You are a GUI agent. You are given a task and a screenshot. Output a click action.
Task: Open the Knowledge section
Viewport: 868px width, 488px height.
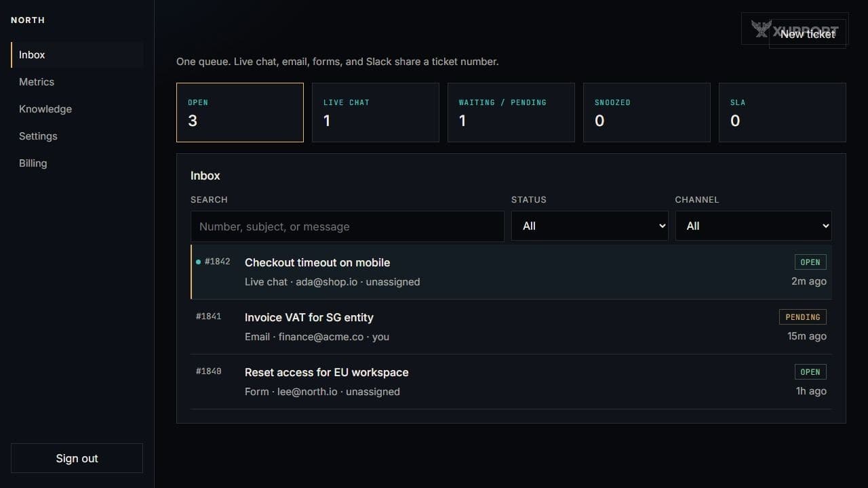pos(77,109)
